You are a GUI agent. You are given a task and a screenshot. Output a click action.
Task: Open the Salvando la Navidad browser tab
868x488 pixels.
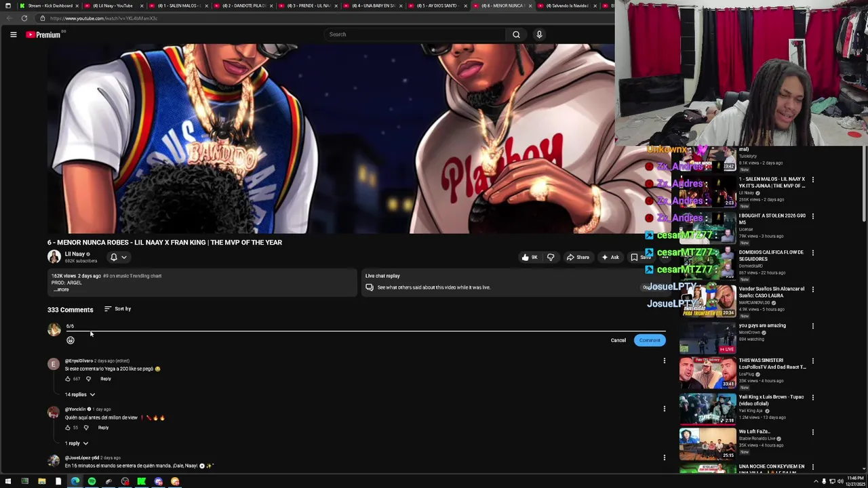pyautogui.click(x=567, y=5)
